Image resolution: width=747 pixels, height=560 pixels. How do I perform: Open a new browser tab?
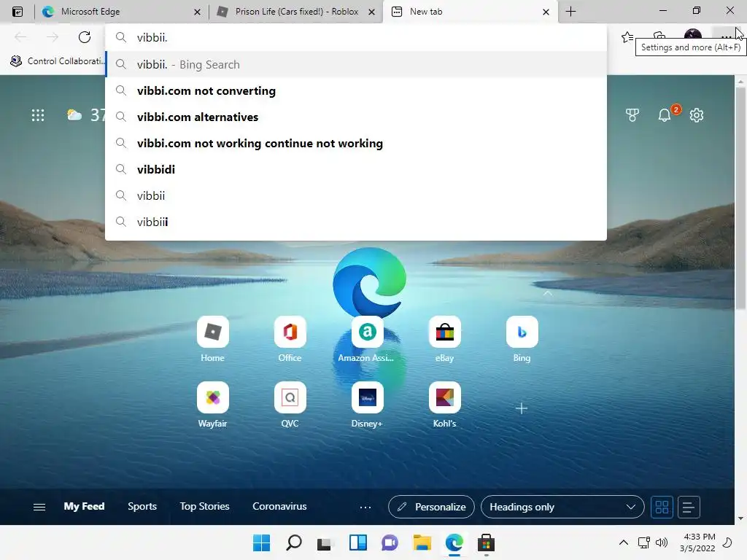pyautogui.click(x=570, y=12)
